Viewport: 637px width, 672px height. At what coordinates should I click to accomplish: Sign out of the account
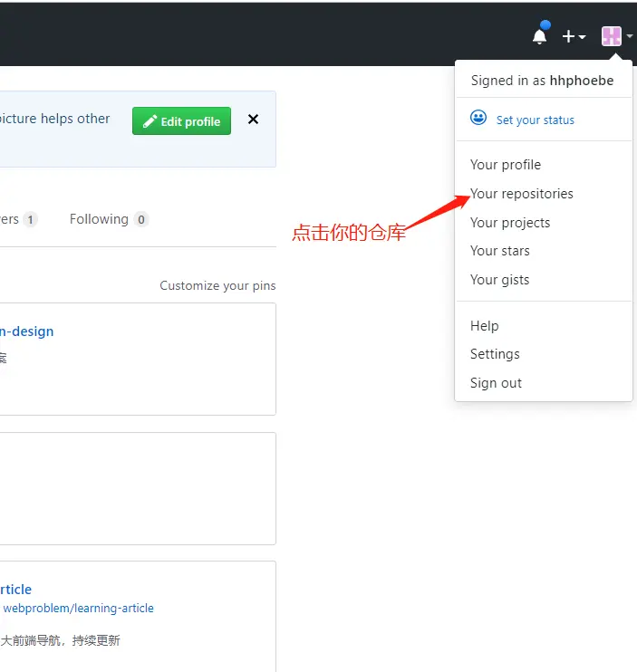point(496,383)
